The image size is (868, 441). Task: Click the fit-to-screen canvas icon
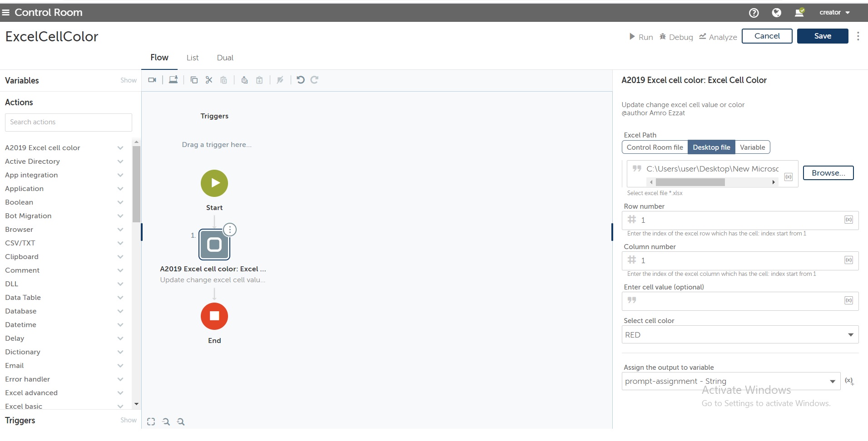click(151, 421)
